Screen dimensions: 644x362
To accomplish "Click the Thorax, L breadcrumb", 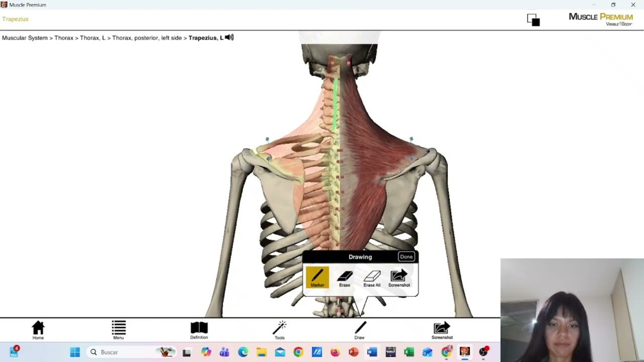I will tap(93, 38).
